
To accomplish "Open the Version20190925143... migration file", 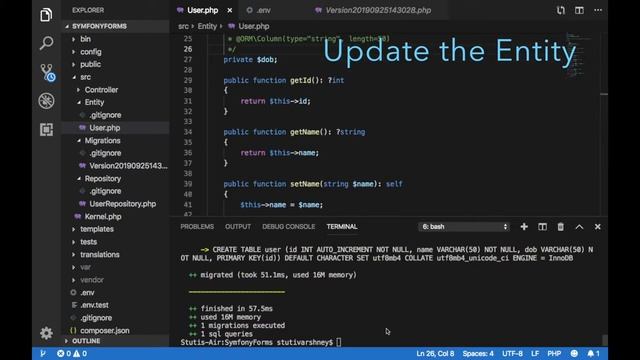I will click(115, 166).
